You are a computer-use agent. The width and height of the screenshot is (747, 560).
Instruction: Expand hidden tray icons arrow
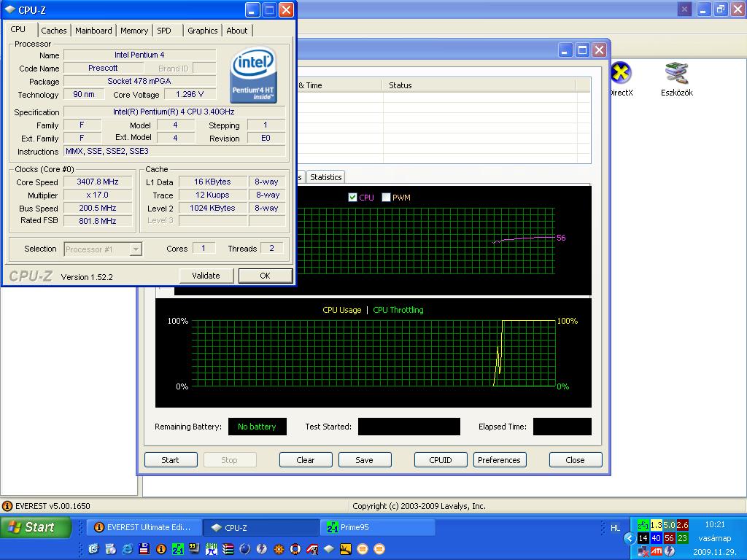(630, 538)
